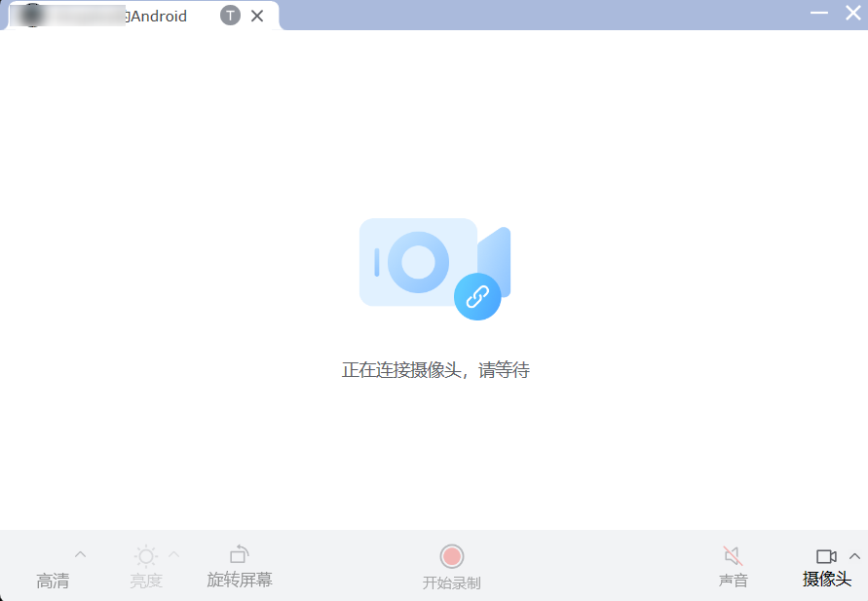The image size is (868, 601).
Task: Click the 开始录制 label
Action: (x=451, y=582)
